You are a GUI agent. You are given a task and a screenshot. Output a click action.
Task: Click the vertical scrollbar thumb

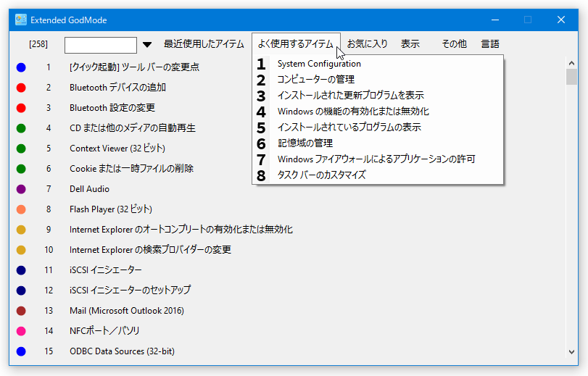(x=571, y=77)
